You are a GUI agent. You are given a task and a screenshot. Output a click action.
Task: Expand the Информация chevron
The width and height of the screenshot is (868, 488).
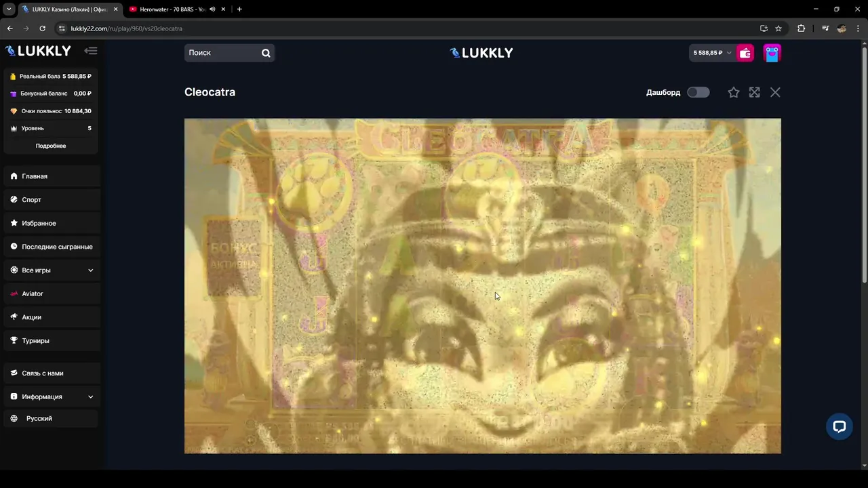[91, 397]
